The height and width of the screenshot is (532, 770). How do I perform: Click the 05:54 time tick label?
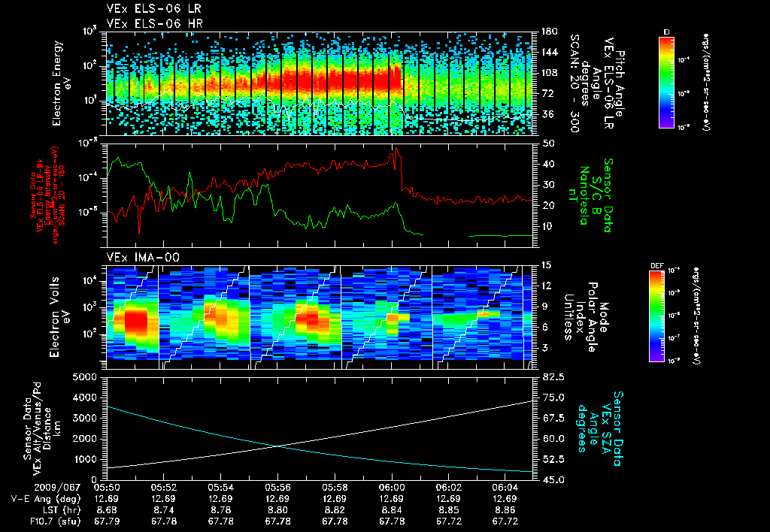pos(221,488)
